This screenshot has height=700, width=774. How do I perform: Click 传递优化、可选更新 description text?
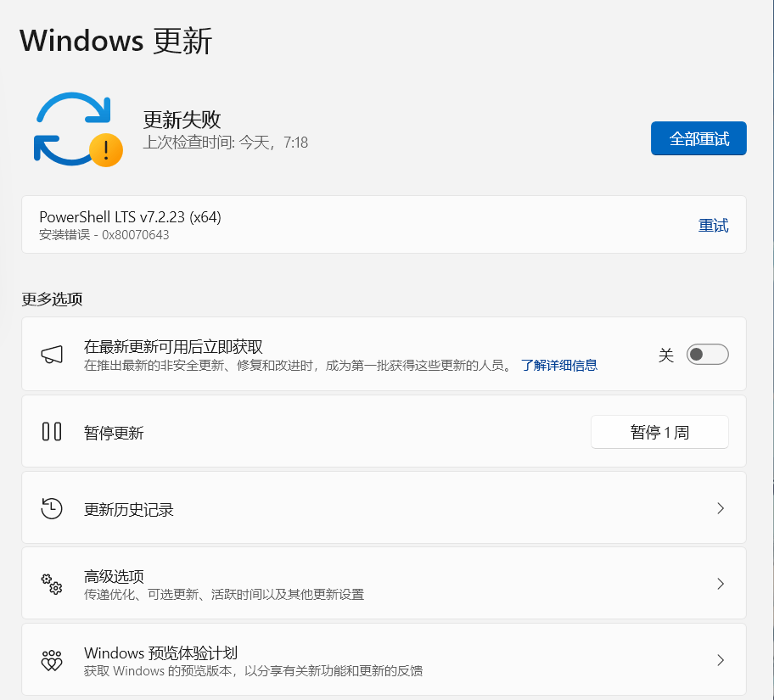(x=224, y=594)
